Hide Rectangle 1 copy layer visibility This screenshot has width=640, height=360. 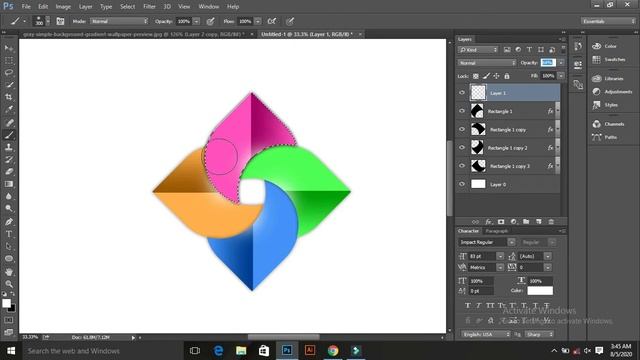(462, 129)
